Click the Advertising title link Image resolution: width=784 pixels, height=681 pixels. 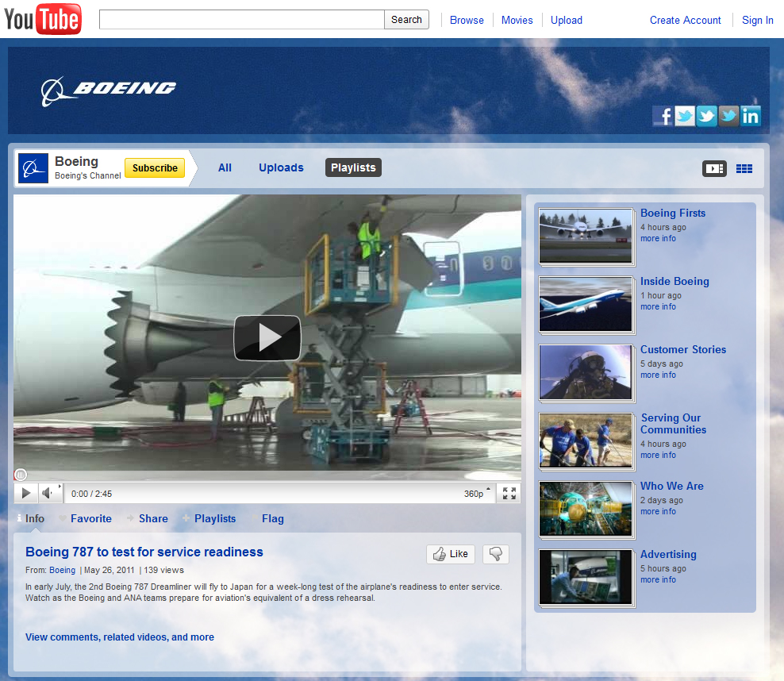(x=668, y=555)
